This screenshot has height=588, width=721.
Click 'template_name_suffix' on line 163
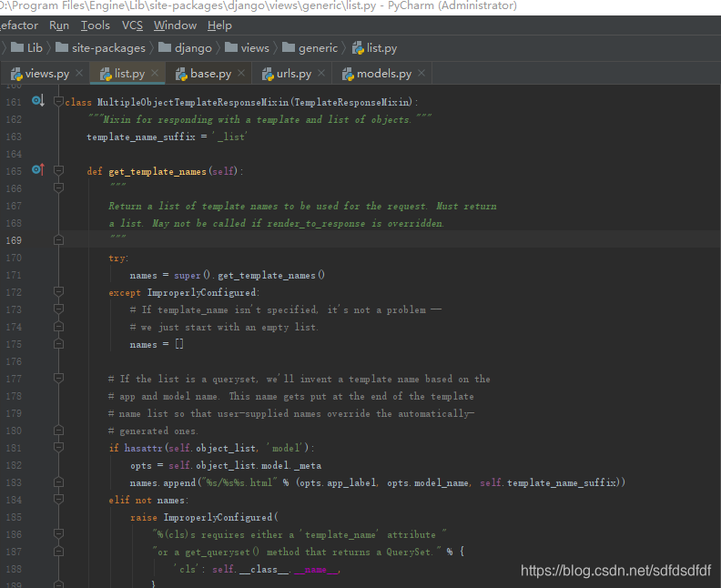coord(141,137)
